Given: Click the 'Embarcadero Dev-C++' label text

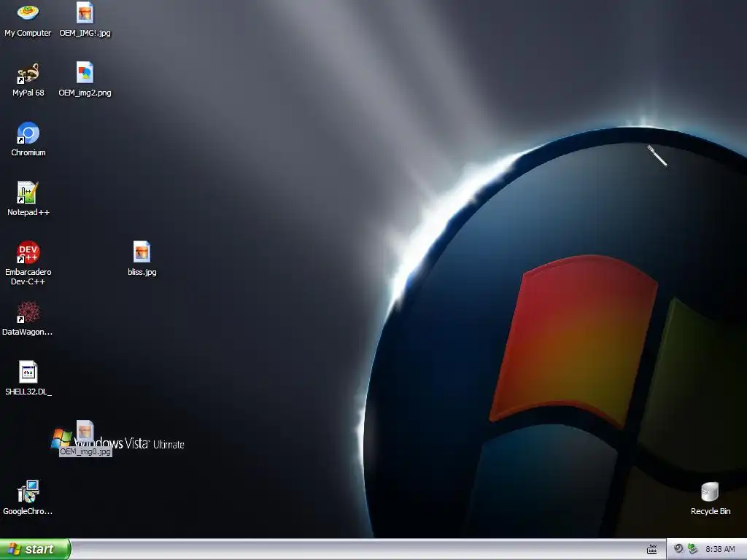Looking at the screenshot, I should 28,276.
